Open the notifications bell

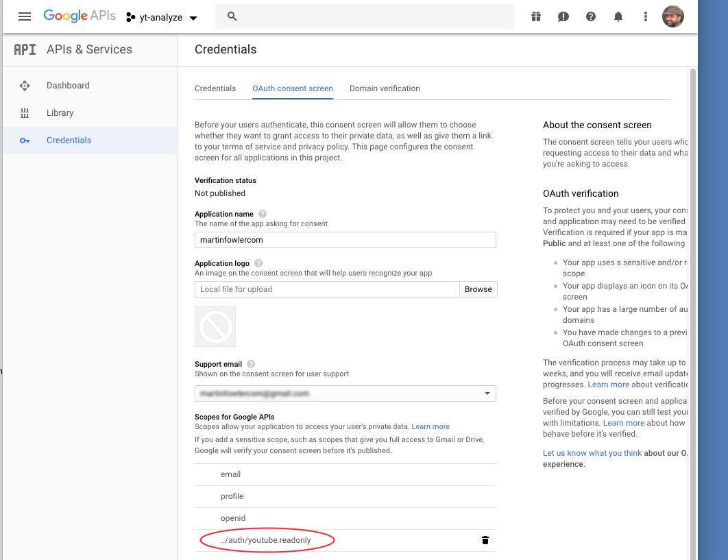[618, 16]
